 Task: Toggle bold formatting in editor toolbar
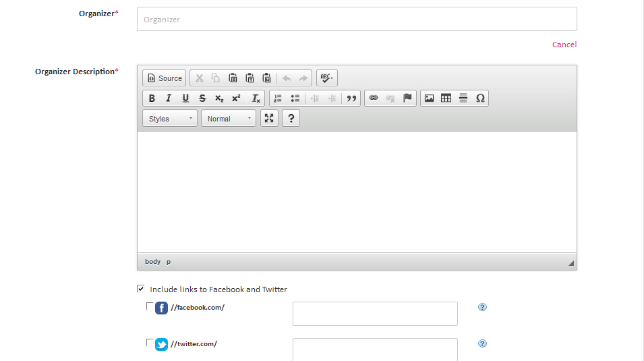click(152, 99)
